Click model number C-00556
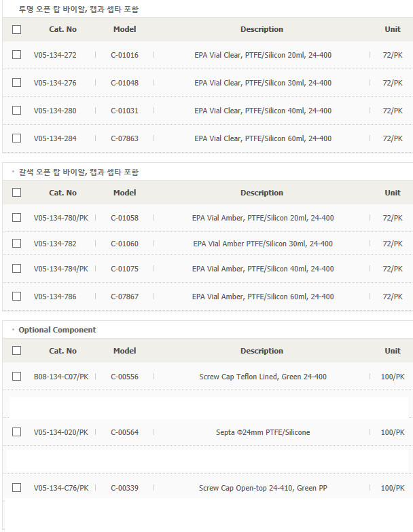Viewport: 413px width, 532px height. [125, 377]
